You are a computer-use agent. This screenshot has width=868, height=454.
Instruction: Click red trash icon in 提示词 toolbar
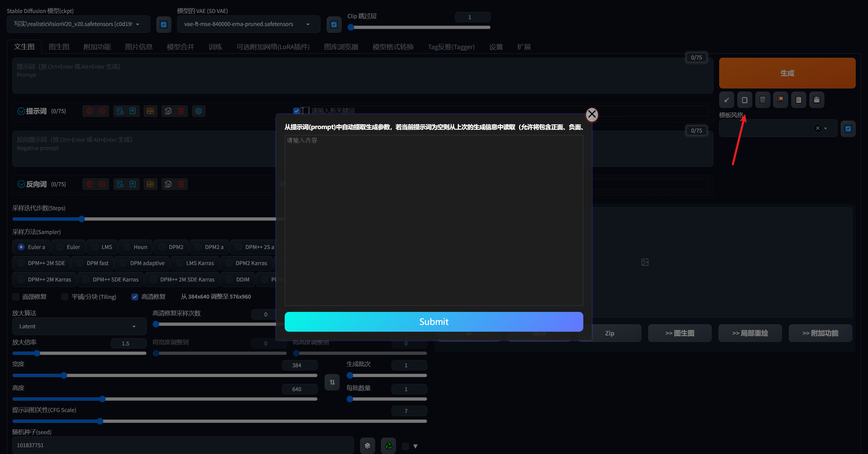click(181, 111)
